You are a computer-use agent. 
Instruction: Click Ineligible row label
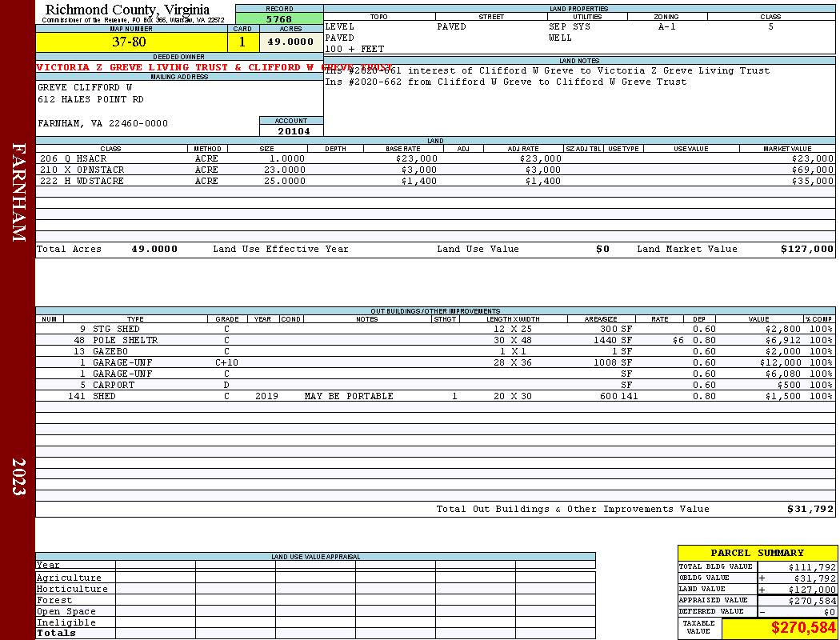point(66,623)
